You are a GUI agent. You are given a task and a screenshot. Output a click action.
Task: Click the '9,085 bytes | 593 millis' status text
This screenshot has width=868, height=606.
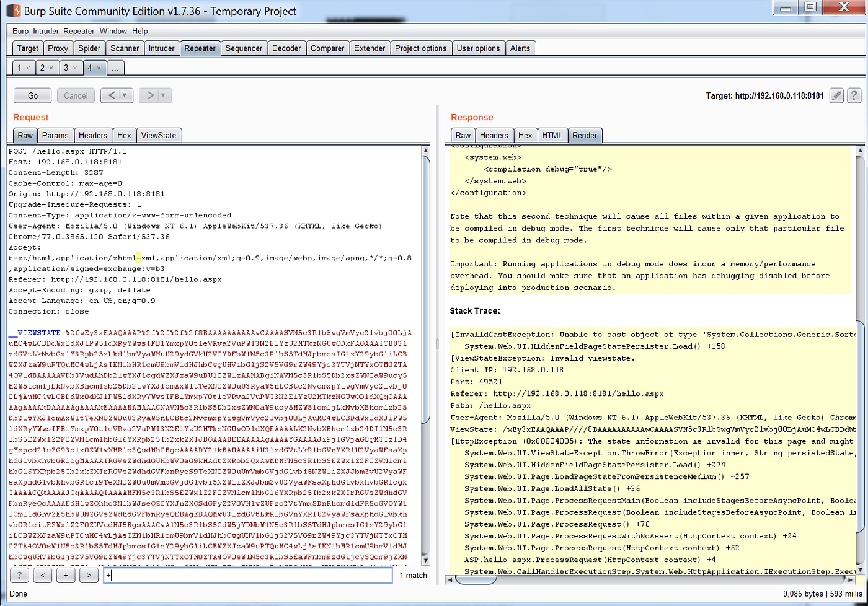coord(821,594)
